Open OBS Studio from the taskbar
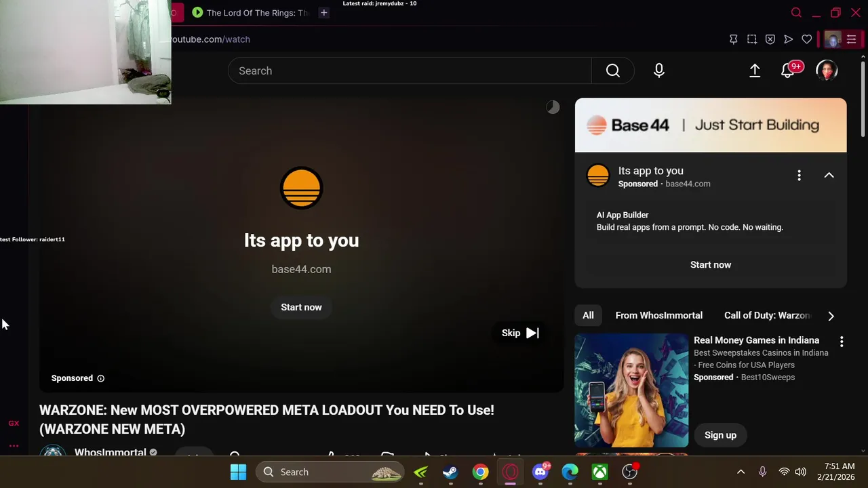The width and height of the screenshot is (868, 488). pos(630,472)
